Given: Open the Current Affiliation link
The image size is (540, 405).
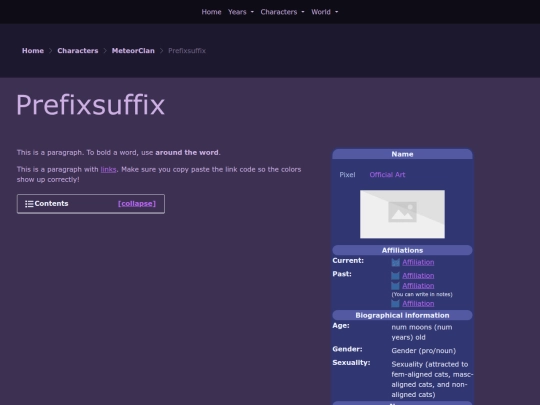Looking at the screenshot, I should [x=418, y=262].
